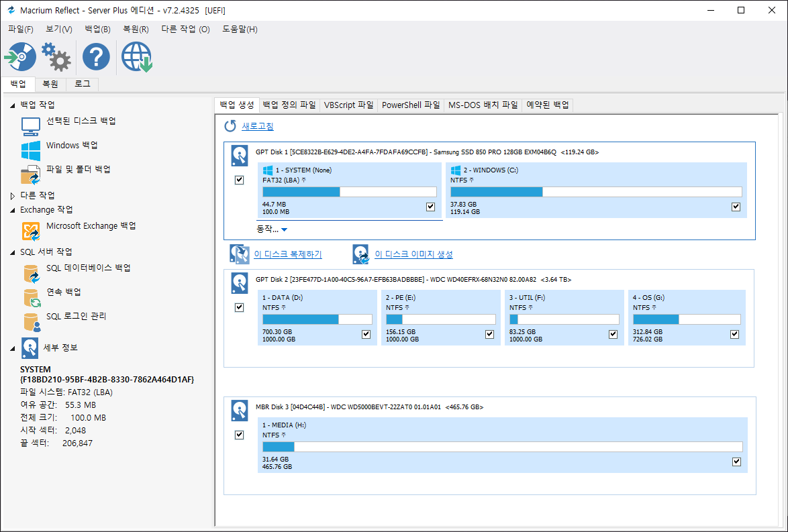This screenshot has height=532, width=788.
Task: Switch to the 복원 main tab
Action: (50, 85)
